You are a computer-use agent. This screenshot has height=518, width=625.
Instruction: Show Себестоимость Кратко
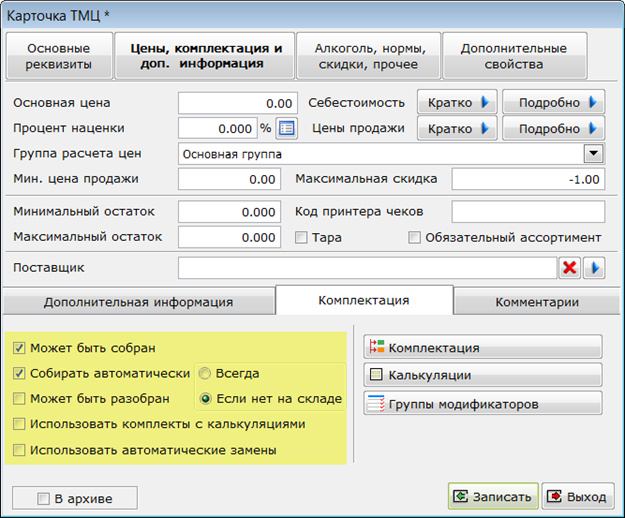click(457, 102)
